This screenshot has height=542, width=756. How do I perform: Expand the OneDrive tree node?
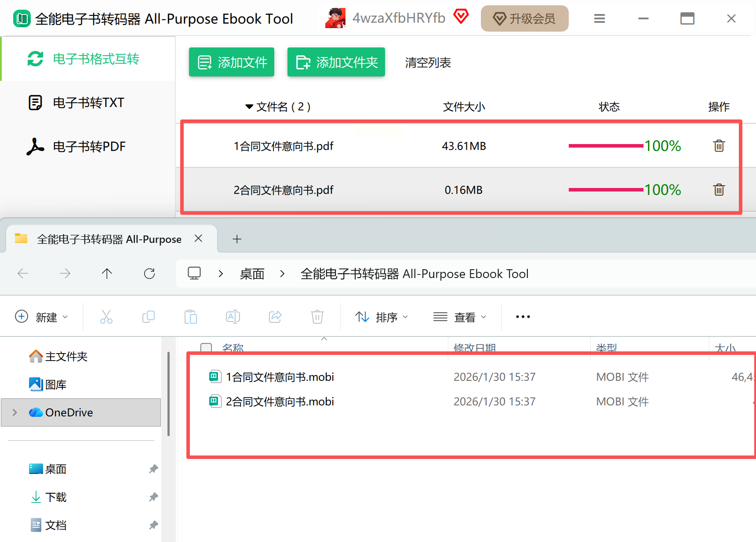pyautogui.click(x=15, y=412)
